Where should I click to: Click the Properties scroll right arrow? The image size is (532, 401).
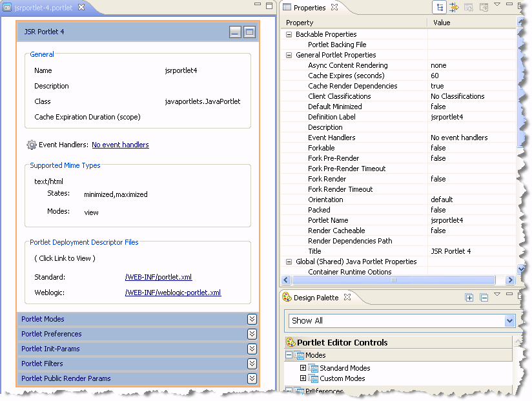tap(509, 280)
